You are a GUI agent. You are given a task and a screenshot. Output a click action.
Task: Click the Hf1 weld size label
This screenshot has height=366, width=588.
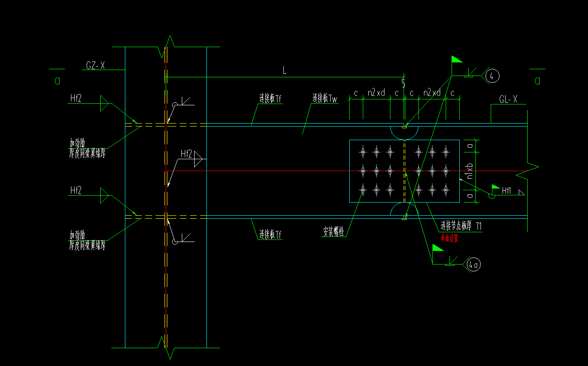[x=507, y=191]
